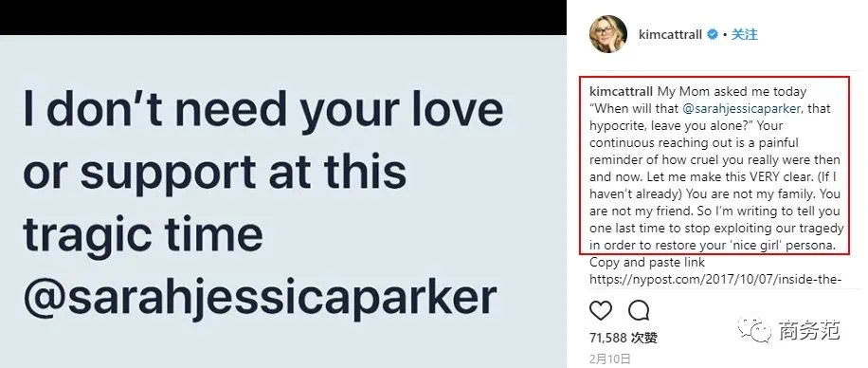
Task: Click the "I don't need your love" image text
Action: 262,107
